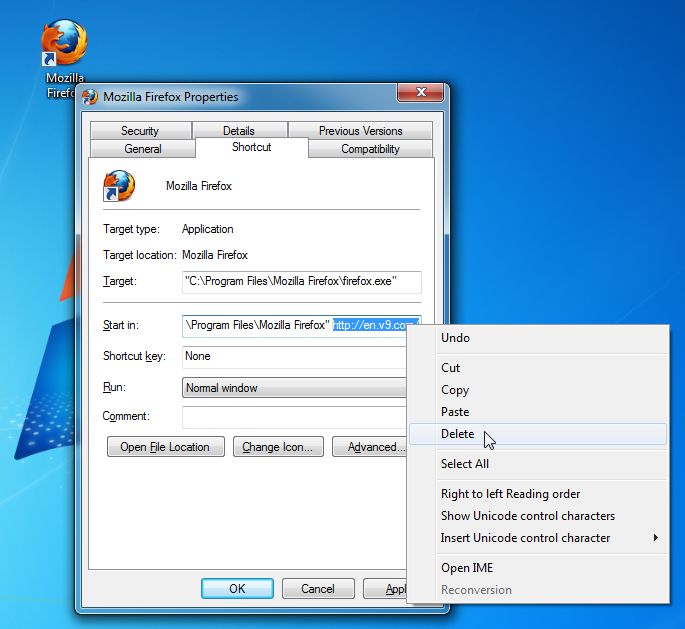
Task: Click the Mozilla Firefox Properties title text
Action: 171,97
